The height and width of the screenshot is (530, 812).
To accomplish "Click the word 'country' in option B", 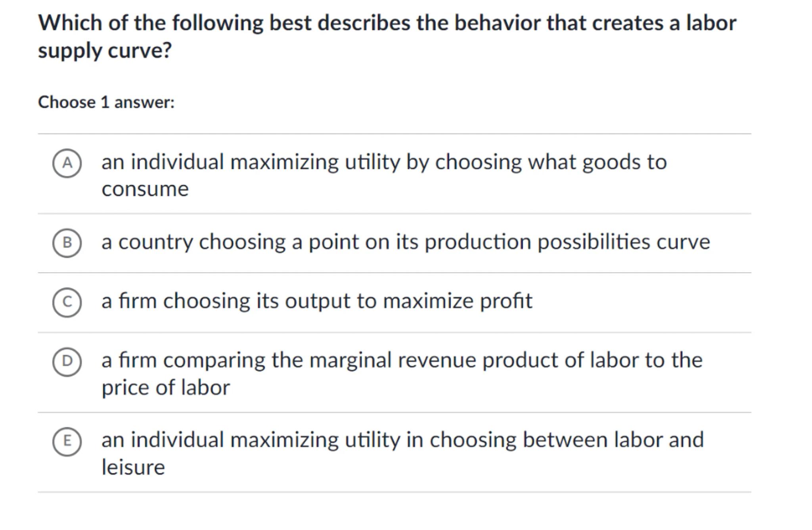I will (x=155, y=242).
